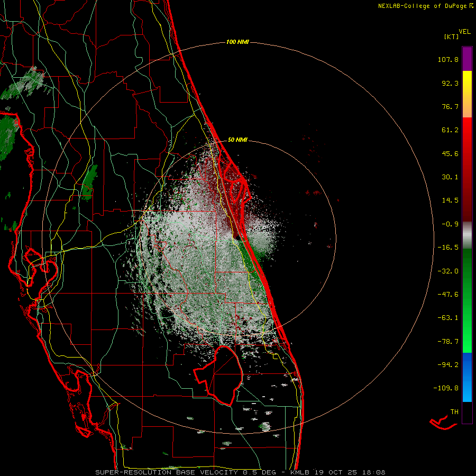The height and width of the screenshot is (476, 476).
Task: Select the 30.1 velocity scale value
Action: [x=450, y=177]
